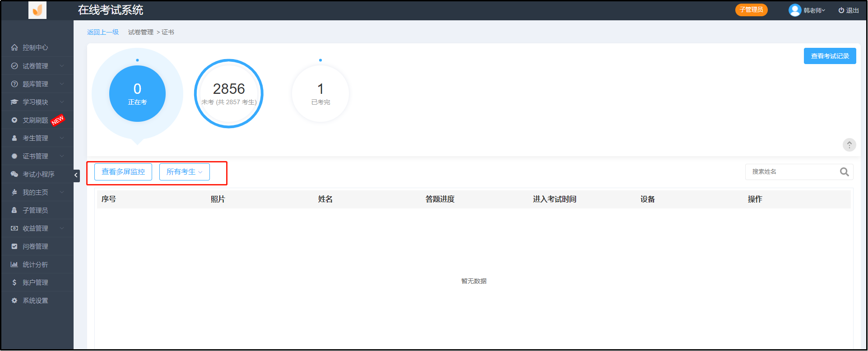Select the 2856 未考 status circle
This screenshot has height=351, width=868.
(229, 93)
